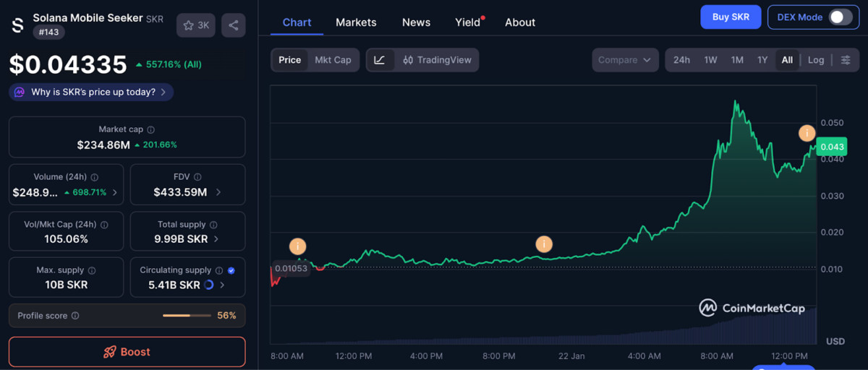
Task: Click the Solana Mobile Seeker logo icon
Action: click(18, 25)
